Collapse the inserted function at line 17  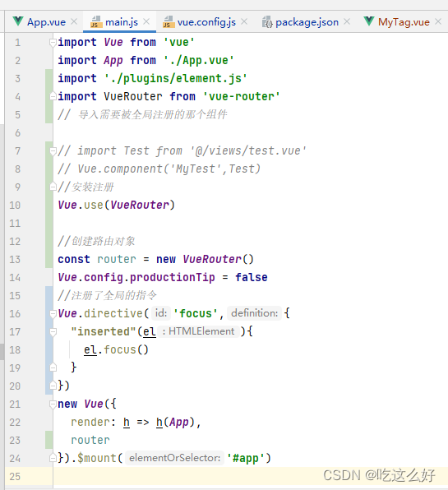pos(53,331)
